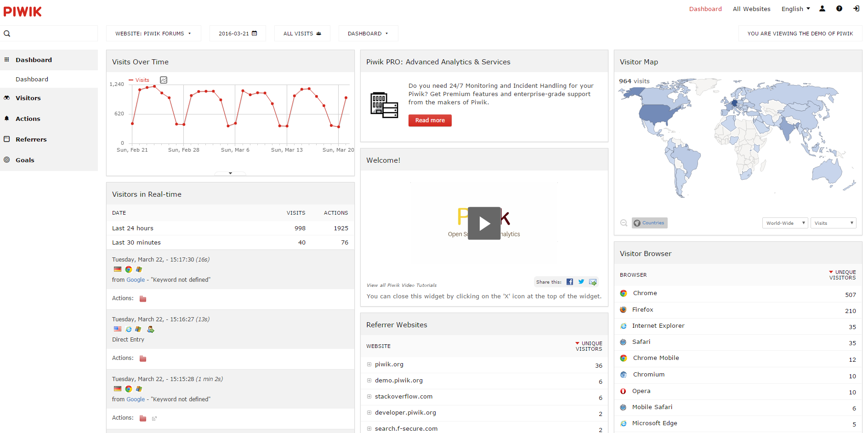The image size is (868, 433).
Task: Open the user account icon in header
Action: click(822, 9)
